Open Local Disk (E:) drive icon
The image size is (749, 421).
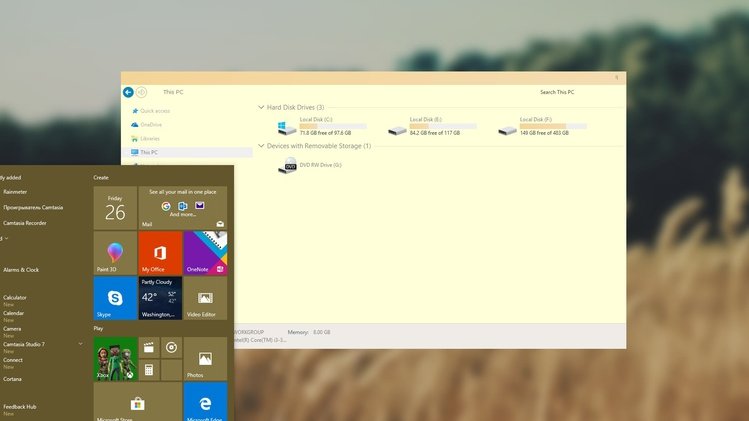(x=397, y=130)
